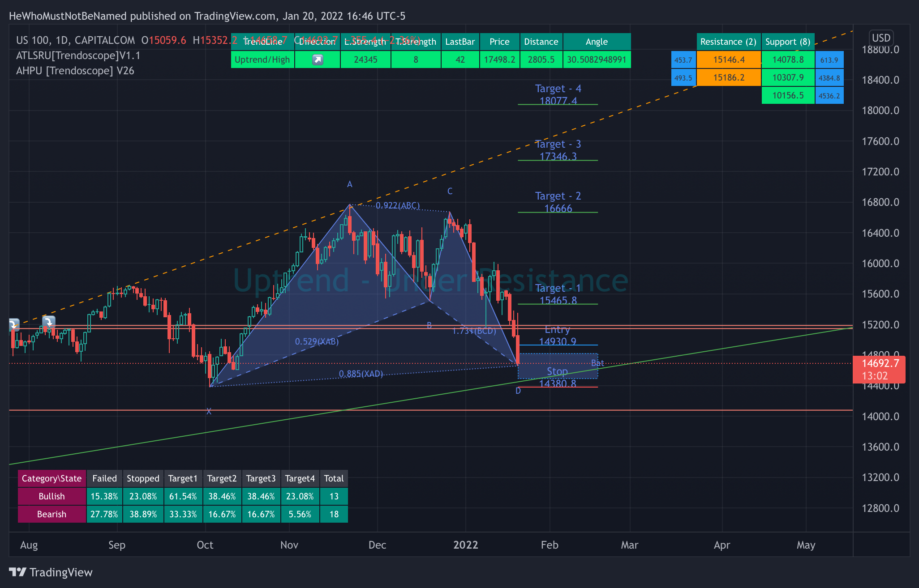Click the Target - 2 label 16666
The width and height of the screenshot is (919, 588).
[558, 202]
